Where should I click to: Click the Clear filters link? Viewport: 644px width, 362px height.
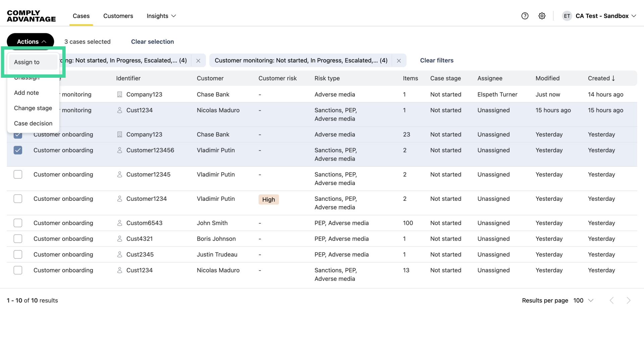tap(436, 60)
